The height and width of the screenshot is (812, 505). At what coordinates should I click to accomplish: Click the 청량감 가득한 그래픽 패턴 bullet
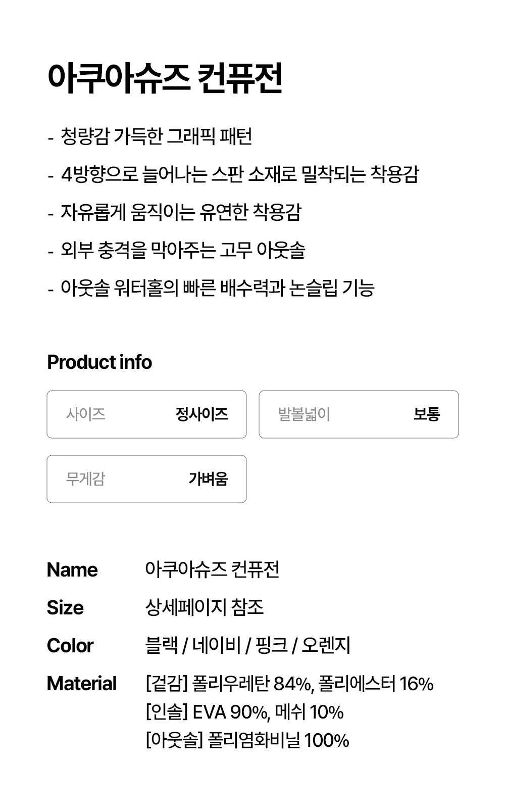point(150,136)
